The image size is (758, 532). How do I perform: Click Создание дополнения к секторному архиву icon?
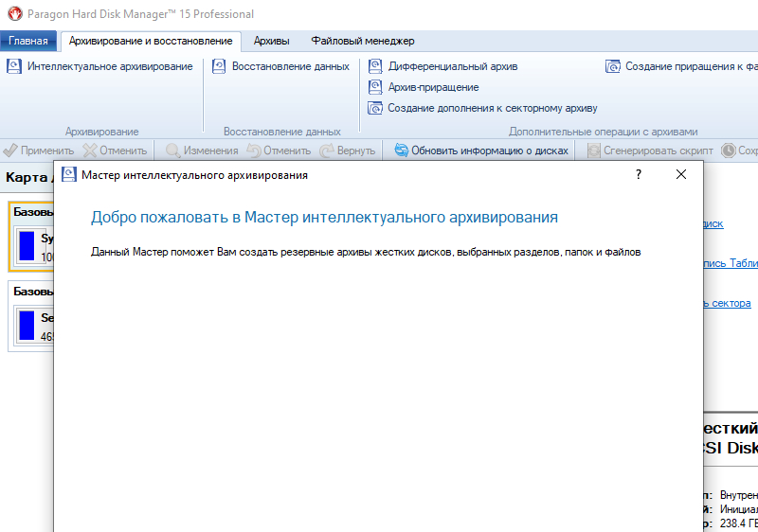[375, 108]
